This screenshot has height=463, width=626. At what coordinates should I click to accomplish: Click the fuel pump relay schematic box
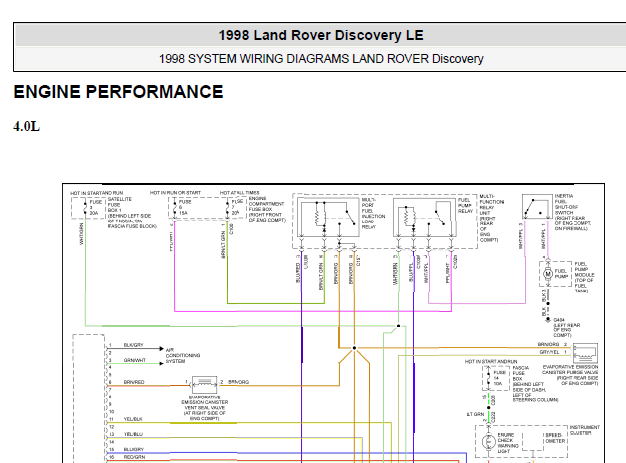424,217
